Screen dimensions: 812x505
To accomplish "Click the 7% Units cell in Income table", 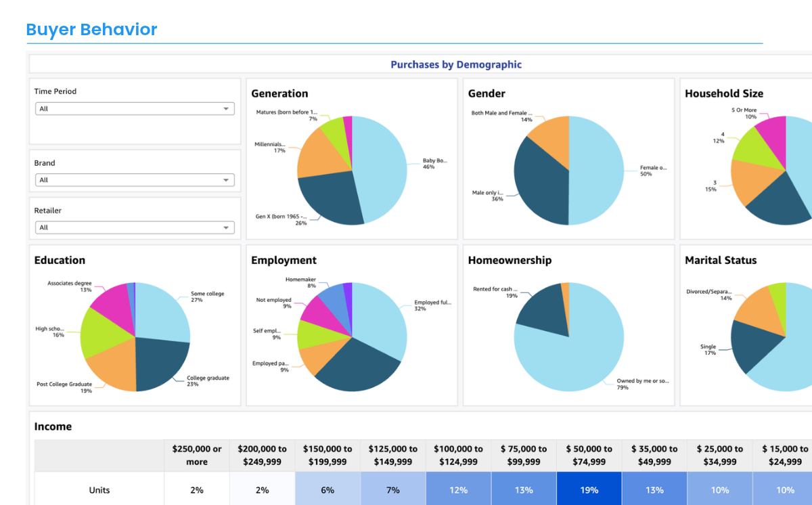I will pos(393,490).
